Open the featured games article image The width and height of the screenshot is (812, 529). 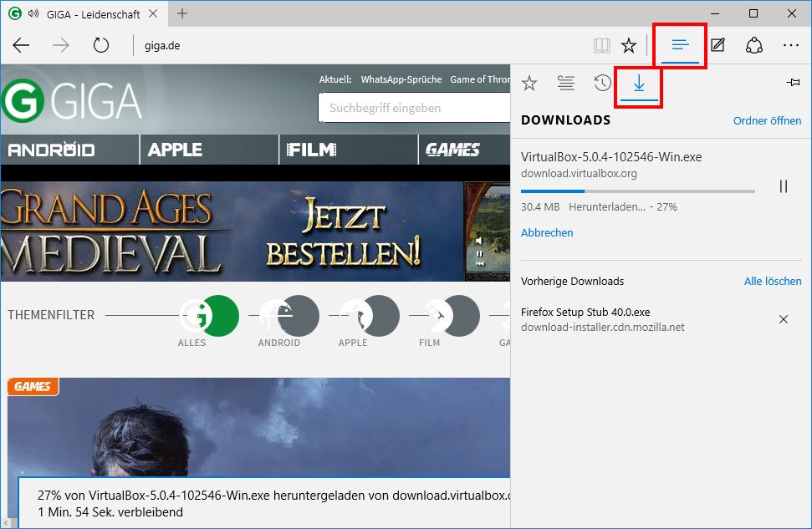259,427
